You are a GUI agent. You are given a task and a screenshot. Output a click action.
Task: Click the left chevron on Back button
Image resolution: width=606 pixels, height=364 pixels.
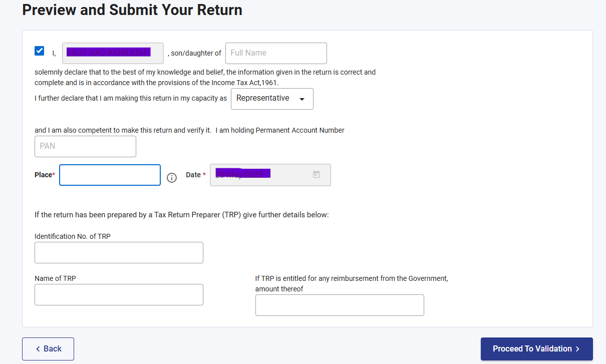pyautogui.click(x=38, y=349)
